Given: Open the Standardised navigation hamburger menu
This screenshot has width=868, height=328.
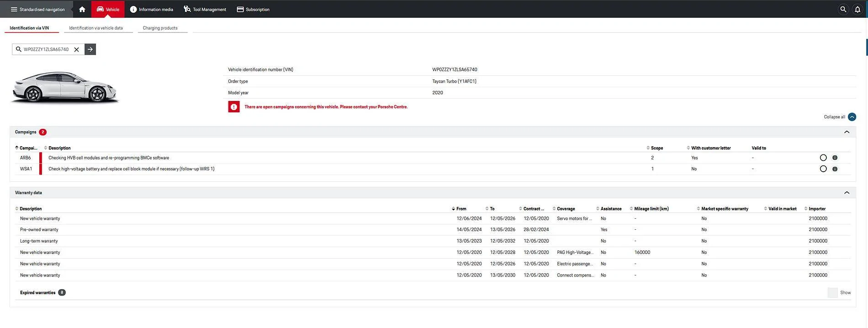Looking at the screenshot, I should pos(37,9).
